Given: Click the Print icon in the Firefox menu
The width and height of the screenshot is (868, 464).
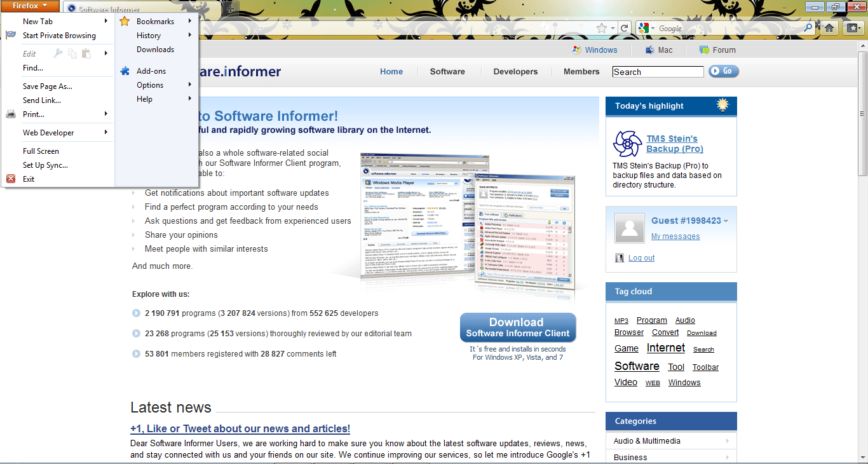Looking at the screenshot, I should pos(10,114).
